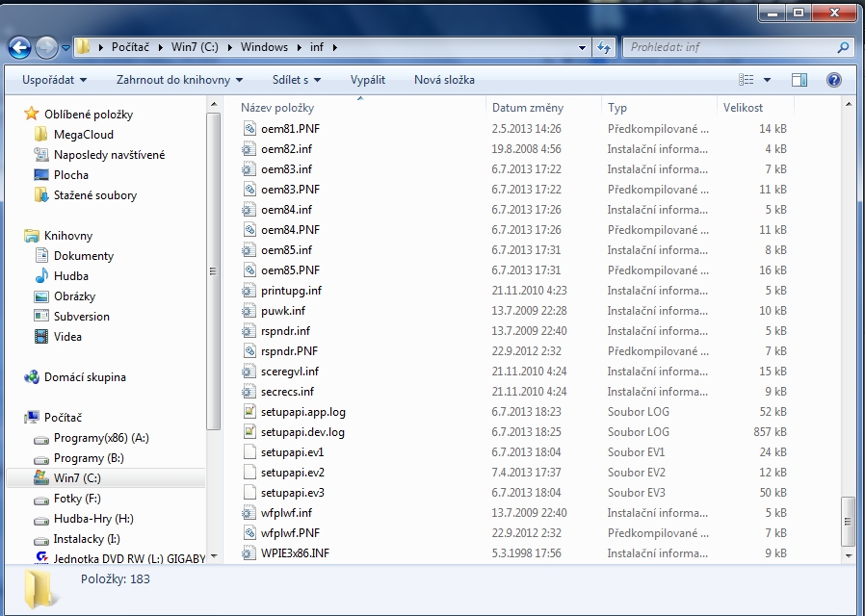The height and width of the screenshot is (616, 865).
Task: Click the Forward navigation arrow
Action: point(46,47)
